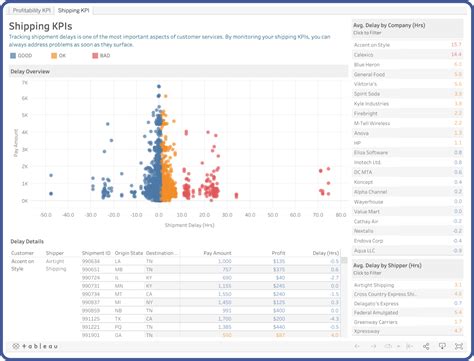Select Aqua LLC company row
474x361 pixels.
coord(408,251)
